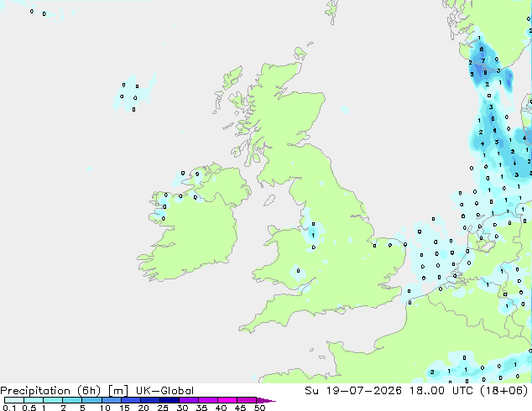The width and height of the screenshot is (532, 411).
Task: Choose the bright magenta 40–45 legend swatch
Action: (227, 400)
